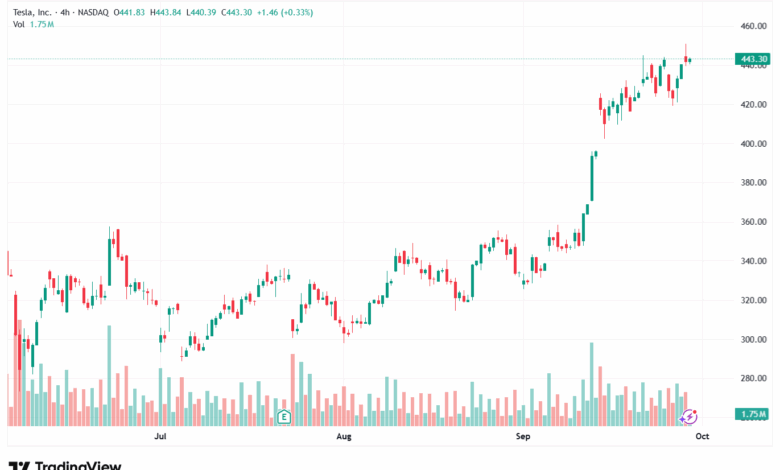
Task: Click the Sep label on time axis
Action: tap(522, 437)
